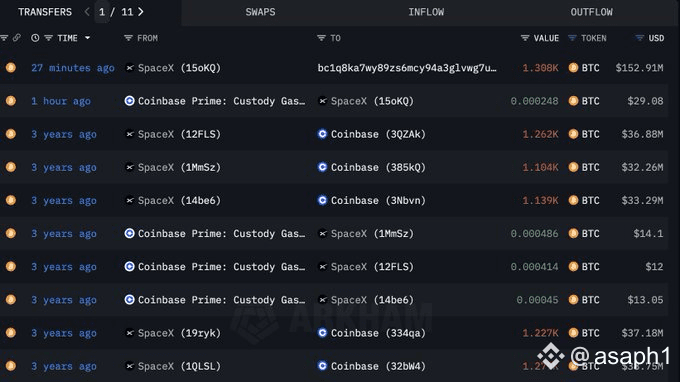Go to previous transfers page arrow
Screen dimensions: 680x382
coord(87,12)
